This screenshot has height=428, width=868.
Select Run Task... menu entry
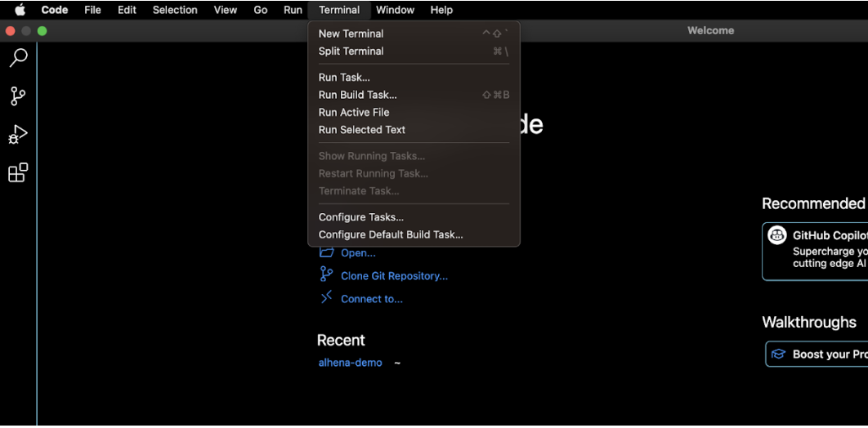414,78
